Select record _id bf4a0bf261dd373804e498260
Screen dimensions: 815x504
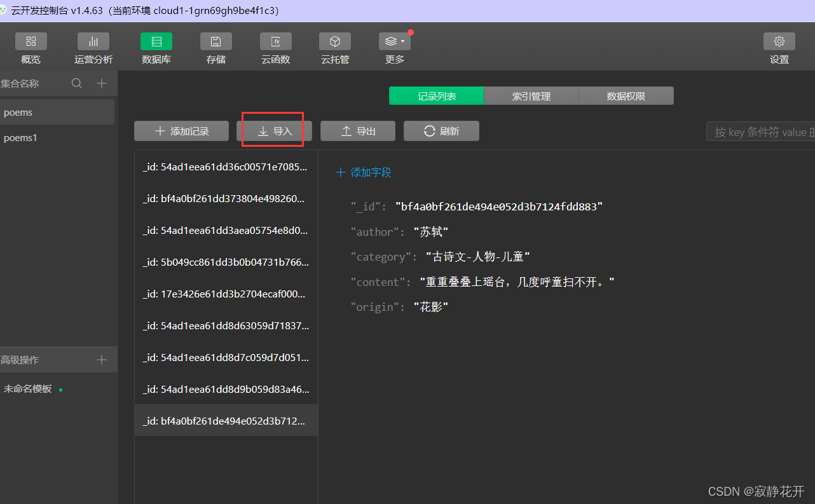pos(226,198)
